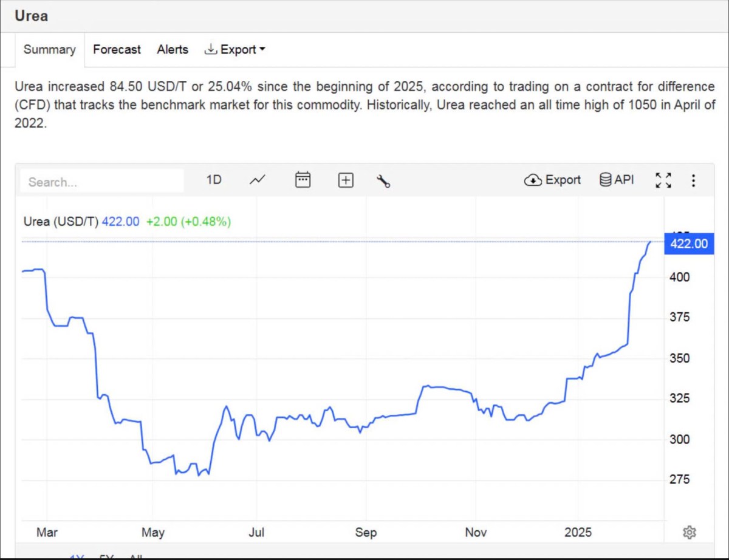Open the calendar date range picker
This screenshot has height=560, width=729.
click(303, 180)
